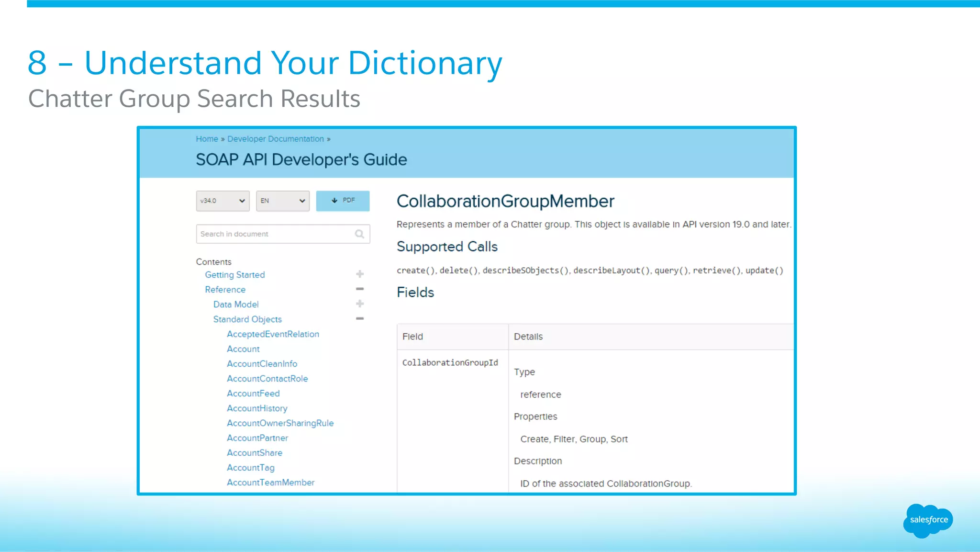Open the AccountFeed object page
Viewport: 980px width, 552px height.
click(253, 394)
